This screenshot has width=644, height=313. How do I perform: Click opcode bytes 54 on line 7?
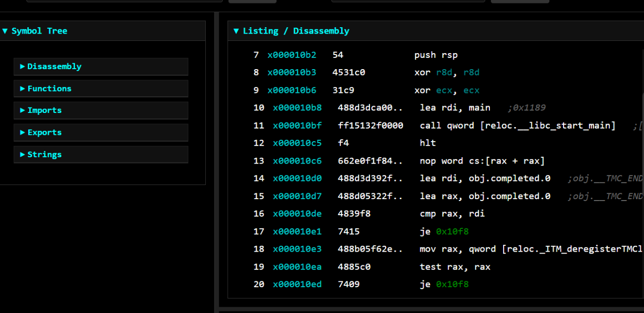tap(338, 55)
